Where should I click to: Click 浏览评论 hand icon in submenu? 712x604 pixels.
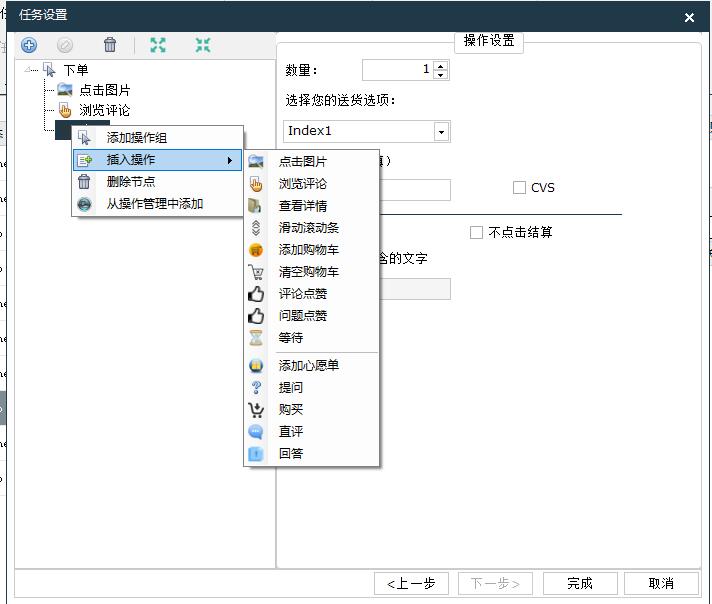click(x=256, y=183)
